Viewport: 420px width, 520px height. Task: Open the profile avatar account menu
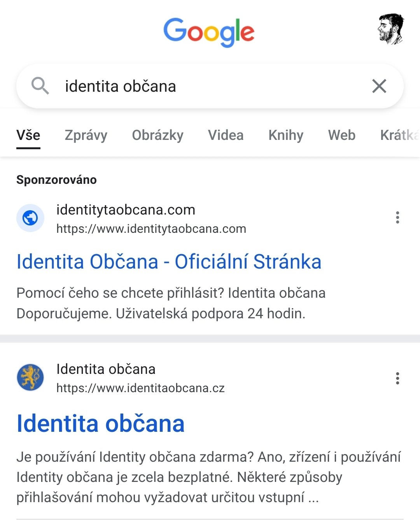390,29
